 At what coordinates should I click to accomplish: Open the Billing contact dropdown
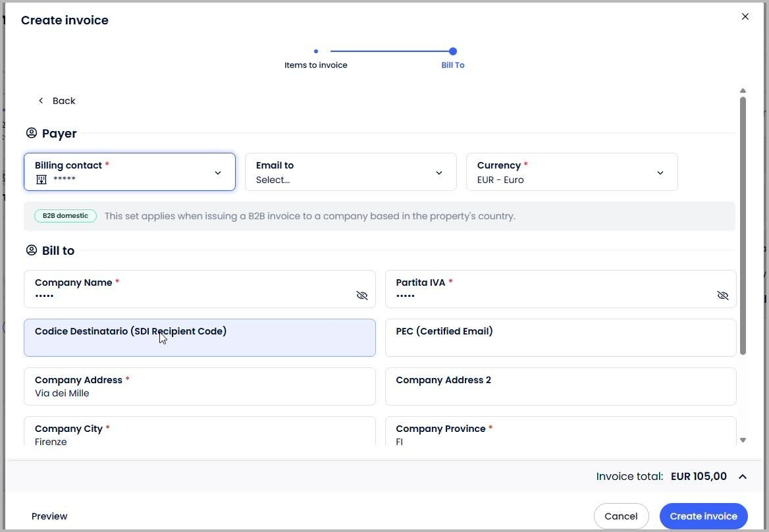(130, 172)
